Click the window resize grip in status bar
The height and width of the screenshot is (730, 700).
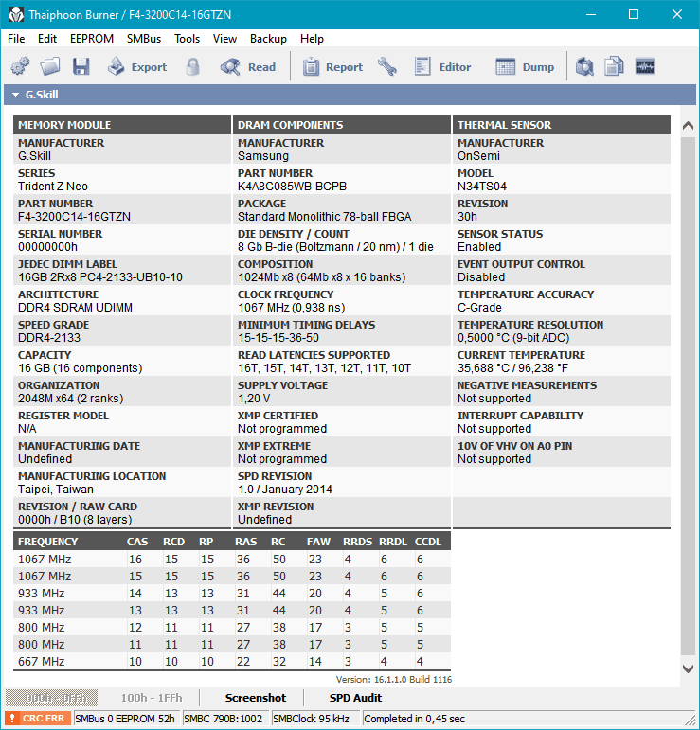point(691,721)
